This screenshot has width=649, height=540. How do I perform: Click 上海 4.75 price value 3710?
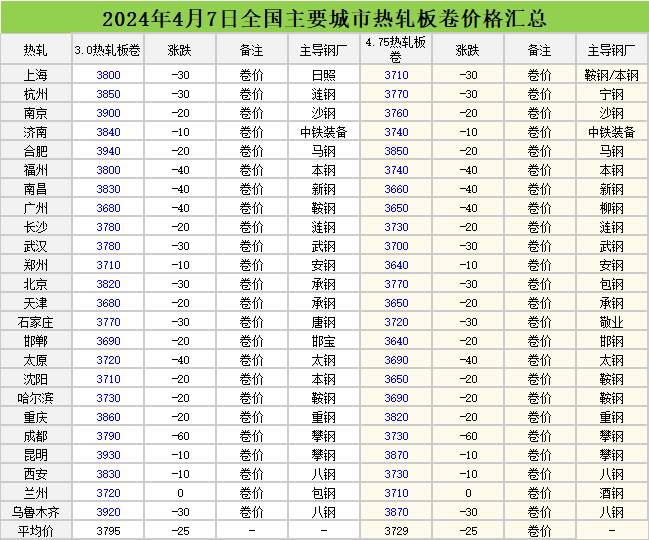click(396, 74)
